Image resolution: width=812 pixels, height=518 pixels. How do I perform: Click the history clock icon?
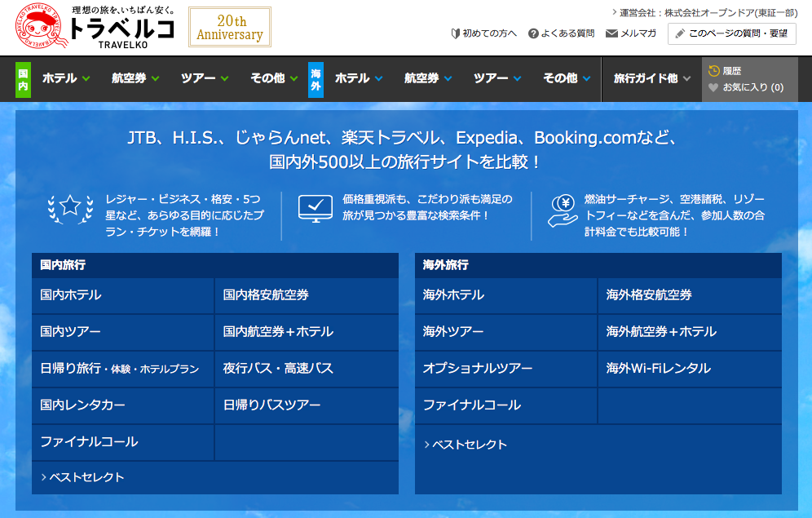tap(713, 71)
